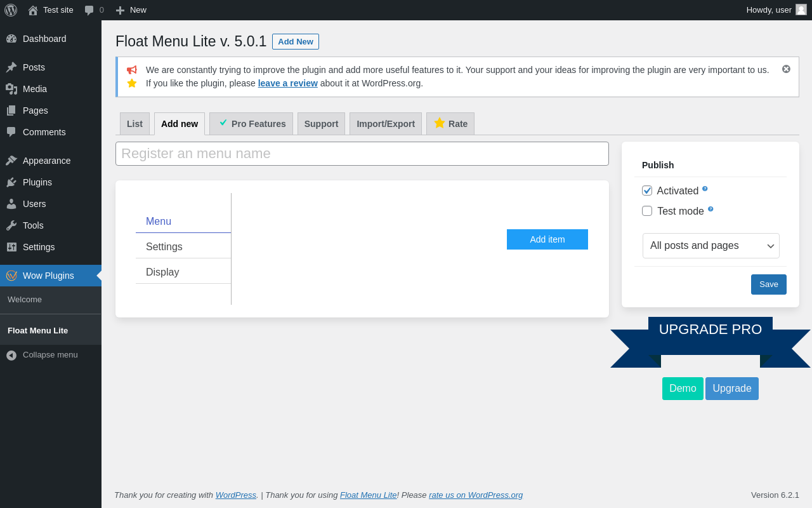The height and width of the screenshot is (508, 812).
Task: Open WordPress footer link
Action: pyautogui.click(x=236, y=495)
